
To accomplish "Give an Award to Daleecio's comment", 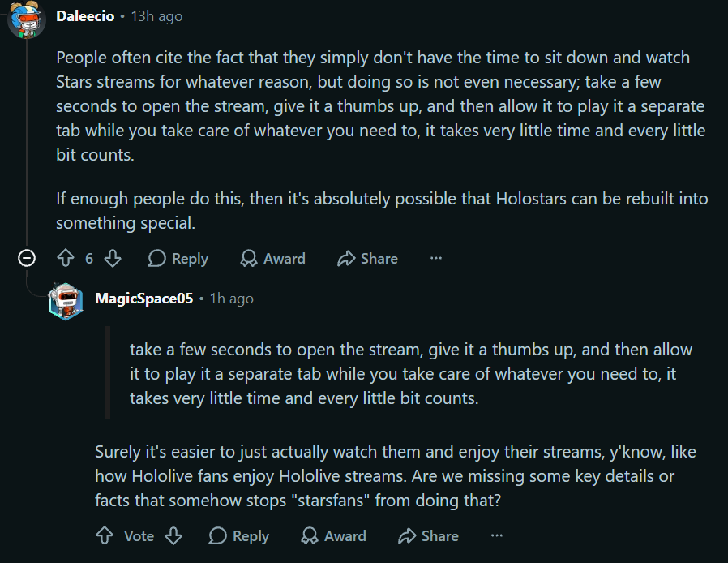I will [x=273, y=258].
